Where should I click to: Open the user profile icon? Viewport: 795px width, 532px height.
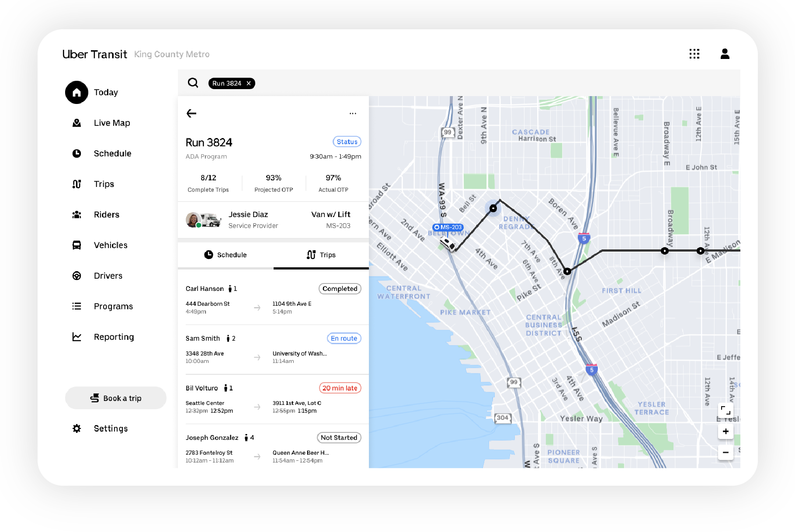pos(725,54)
